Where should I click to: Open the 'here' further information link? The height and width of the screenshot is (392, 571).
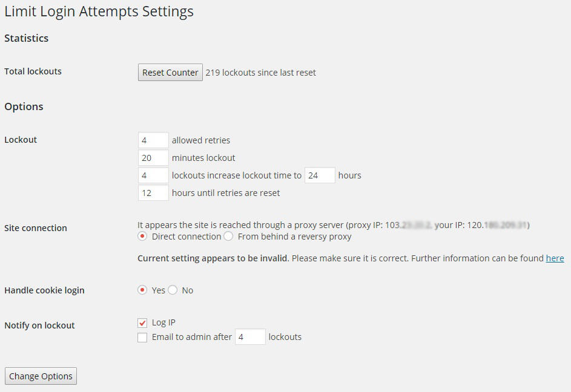(555, 258)
